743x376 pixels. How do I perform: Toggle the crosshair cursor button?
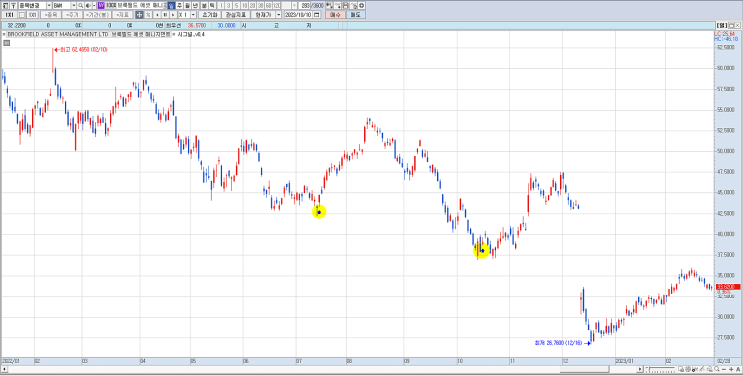139,15
